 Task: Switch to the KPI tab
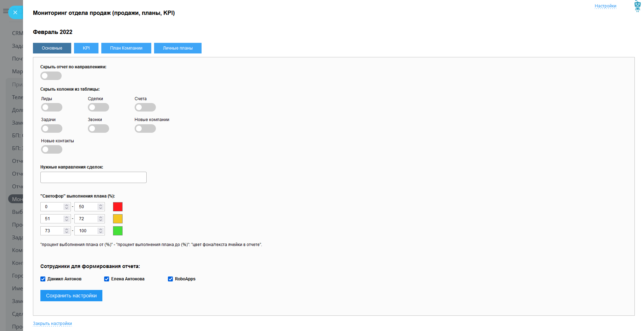[x=86, y=48]
